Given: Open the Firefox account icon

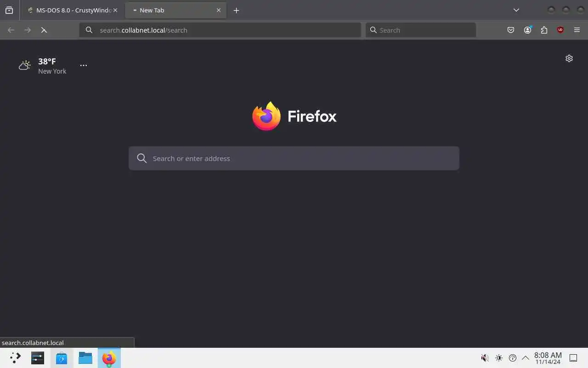Looking at the screenshot, I should [527, 30].
